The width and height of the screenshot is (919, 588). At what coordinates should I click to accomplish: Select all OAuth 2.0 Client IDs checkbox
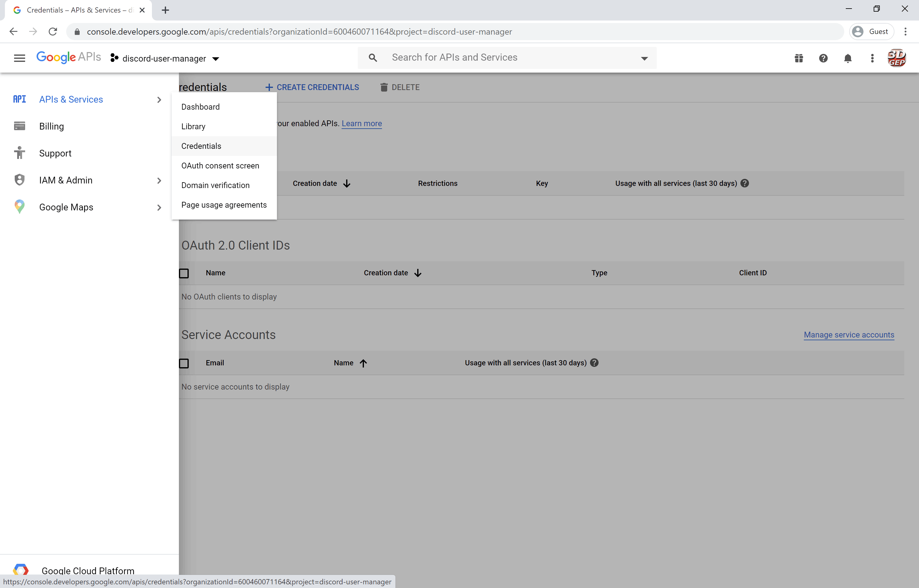point(184,273)
